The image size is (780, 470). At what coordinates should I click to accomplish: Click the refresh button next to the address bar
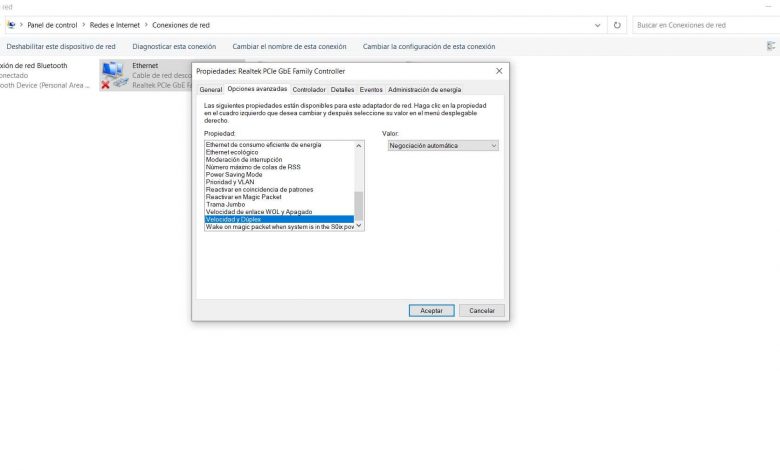click(617, 25)
